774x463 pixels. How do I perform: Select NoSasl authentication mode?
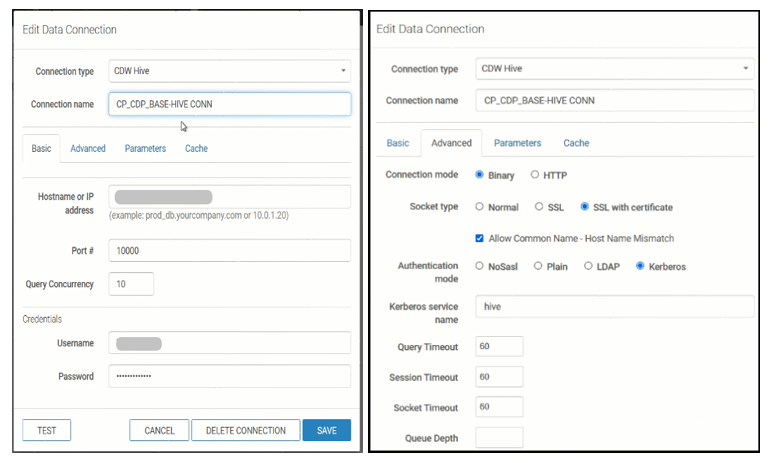coord(479,266)
